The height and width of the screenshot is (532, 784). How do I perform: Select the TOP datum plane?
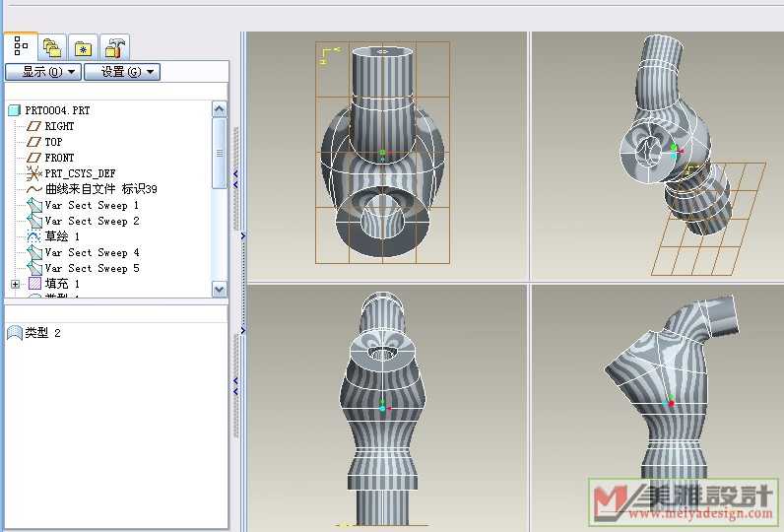pyautogui.click(x=53, y=142)
